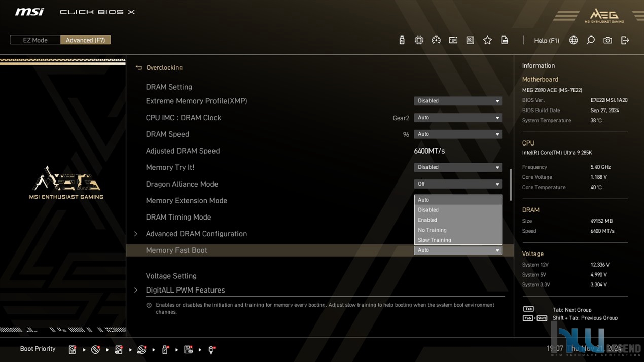The height and width of the screenshot is (362, 644).
Task: Click BIOS version E7E22IMSI.1A20
Action: click(609, 100)
